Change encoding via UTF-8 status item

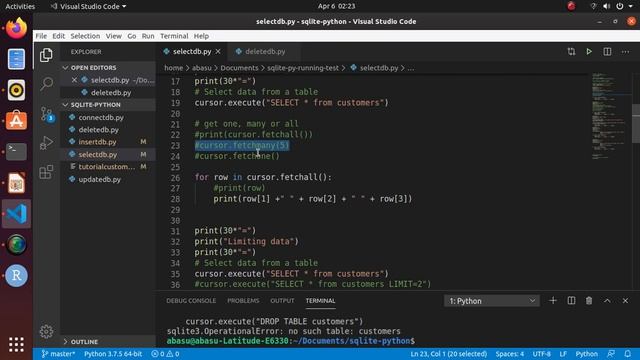click(x=541, y=354)
